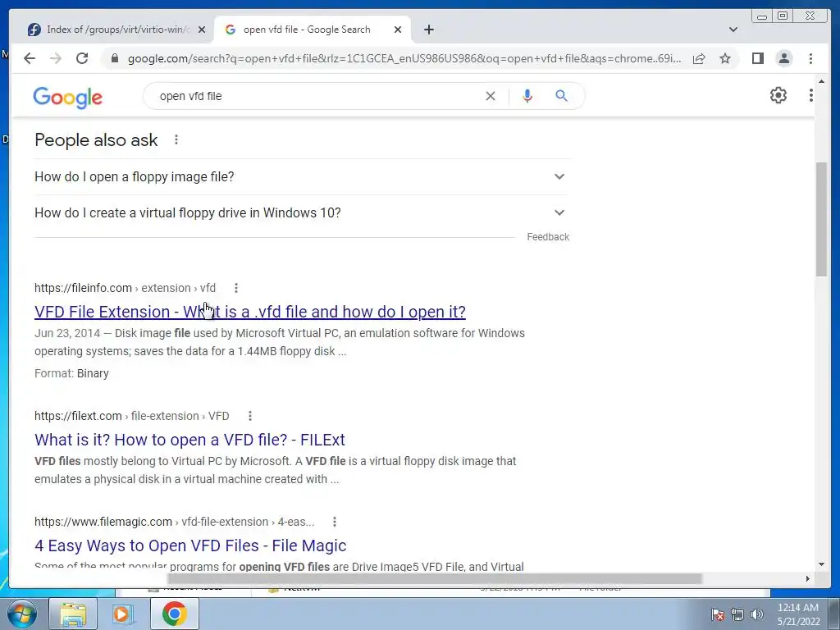This screenshot has width=840, height=630.
Task: Bookmark this page with the star icon
Action: tap(725, 58)
